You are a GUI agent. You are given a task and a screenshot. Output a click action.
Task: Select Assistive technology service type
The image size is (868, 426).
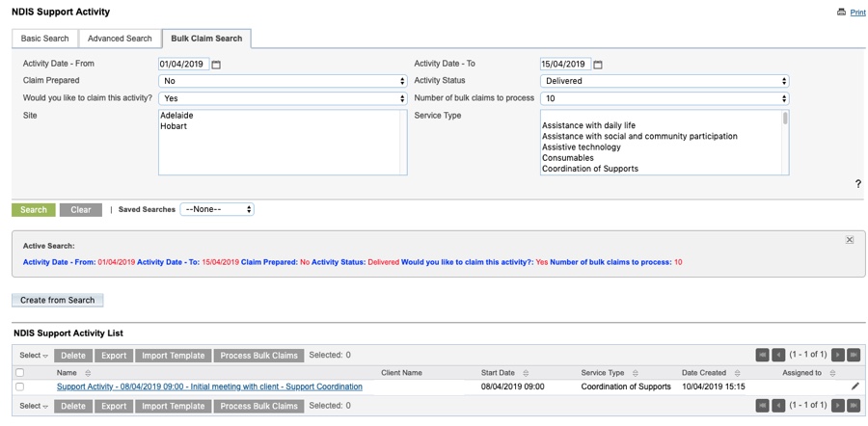(582, 147)
